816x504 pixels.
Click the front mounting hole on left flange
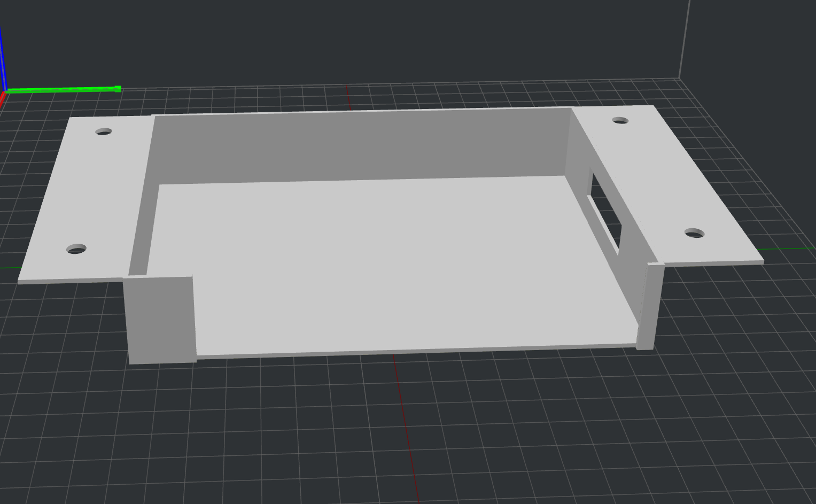[76, 249]
